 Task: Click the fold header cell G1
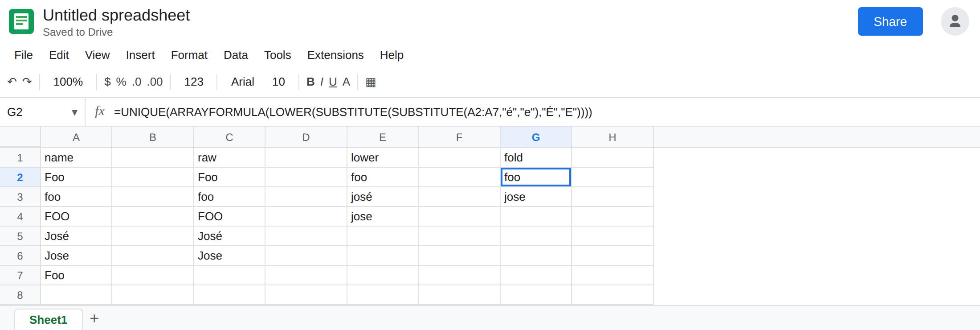point(536,157)
